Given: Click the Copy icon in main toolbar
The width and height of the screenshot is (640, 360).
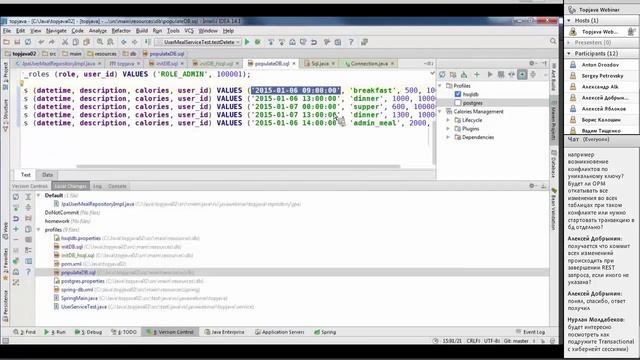Looking at the screenshot, I should pos(76,42).
